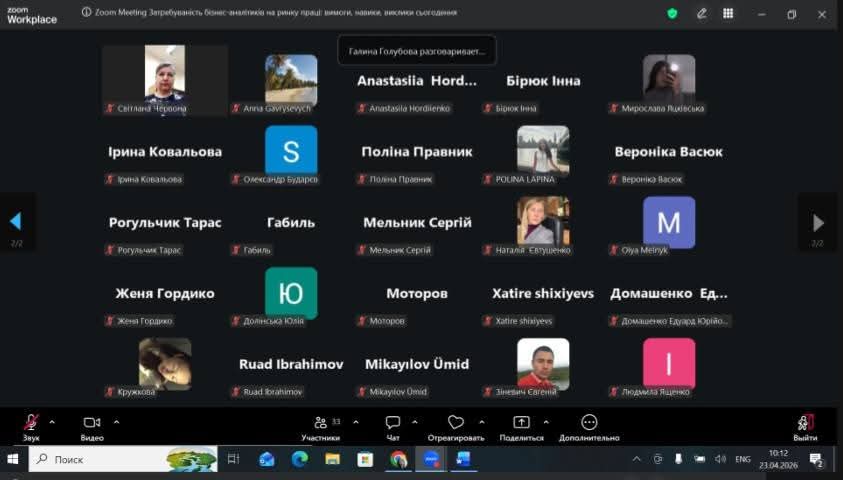The image size is (843, 480).
Task: Expand video options arrow next to Видео
Action: 116,421
